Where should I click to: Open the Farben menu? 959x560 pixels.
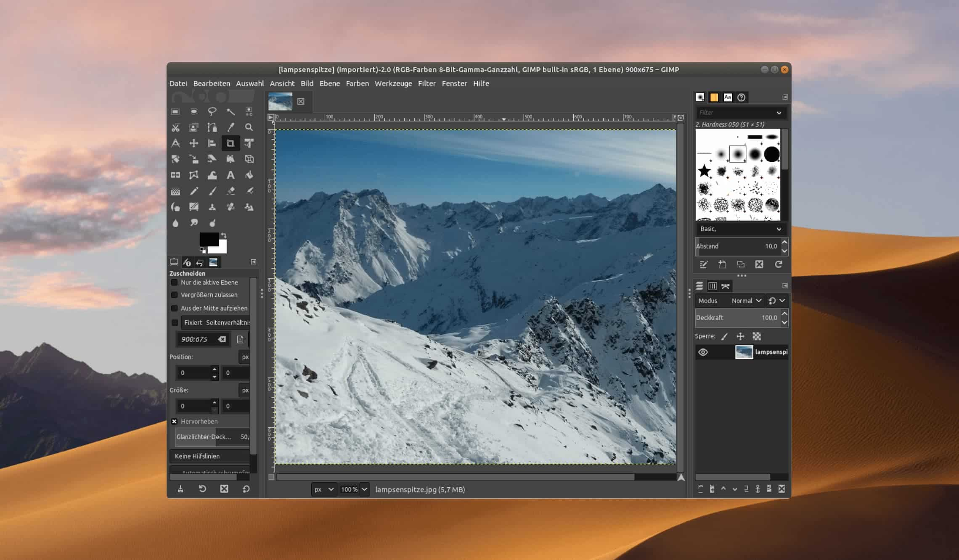(x=357, y=83)
